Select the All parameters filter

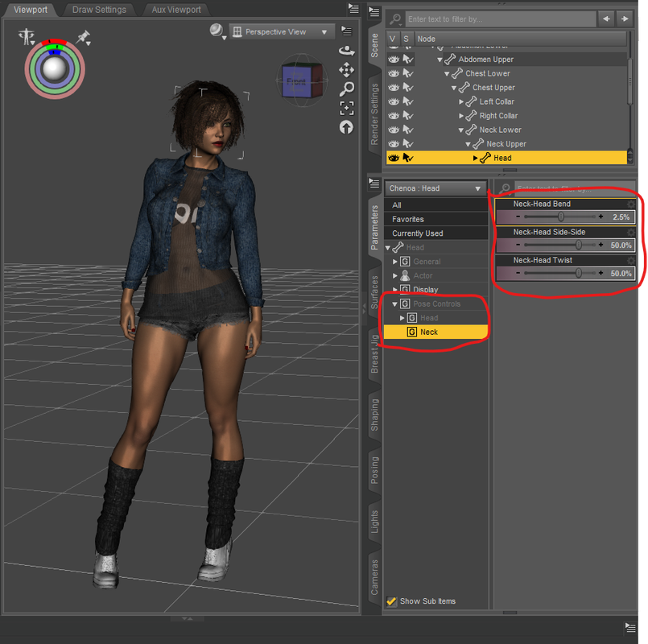tap(436, 205)
